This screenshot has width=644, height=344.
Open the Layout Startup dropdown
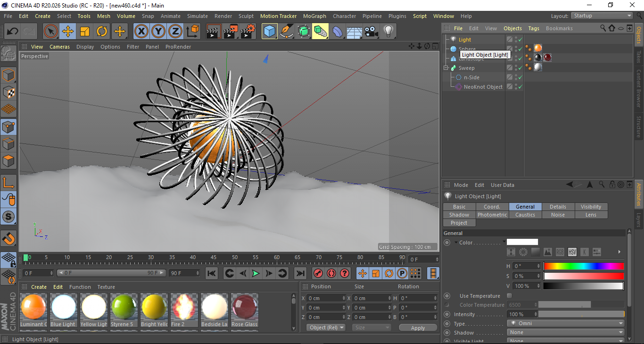[x=602, y=16]
